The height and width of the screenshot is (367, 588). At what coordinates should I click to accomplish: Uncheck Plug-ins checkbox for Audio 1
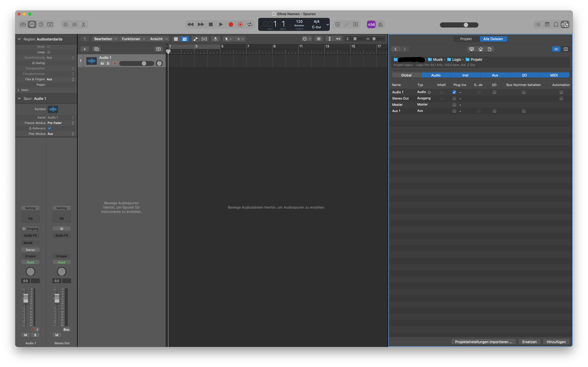(454, 92)
